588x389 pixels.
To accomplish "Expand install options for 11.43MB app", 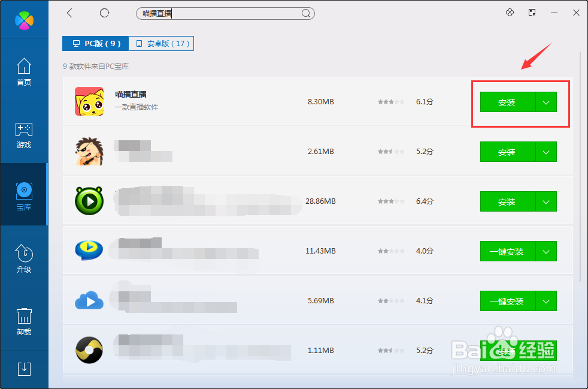I will (x=546, y=251).
